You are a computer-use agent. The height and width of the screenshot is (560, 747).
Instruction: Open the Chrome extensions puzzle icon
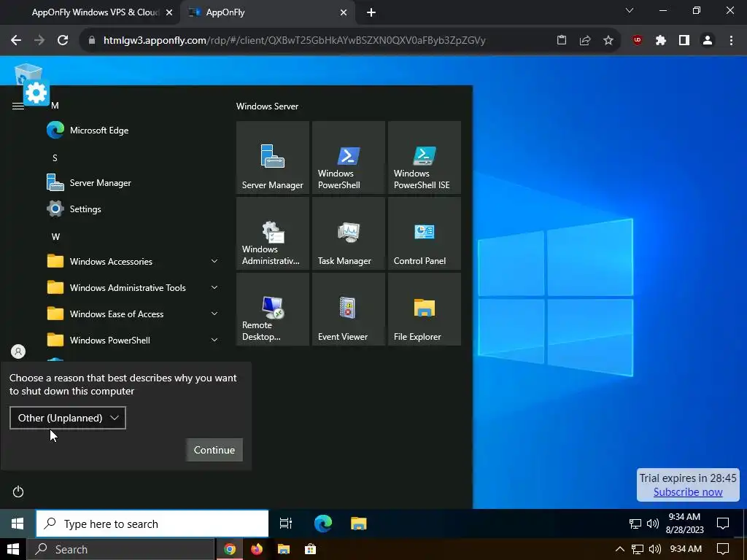661,41
